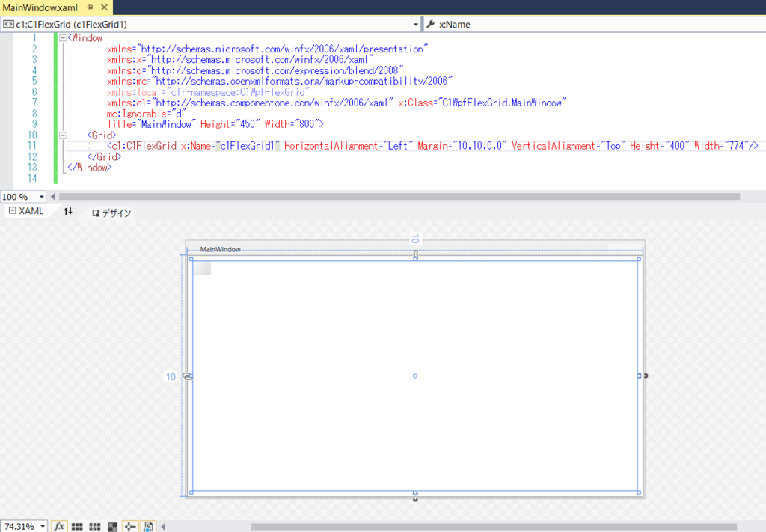
Task: Click the x:Class attribute on line 7
Action: [x=482, y=103]
